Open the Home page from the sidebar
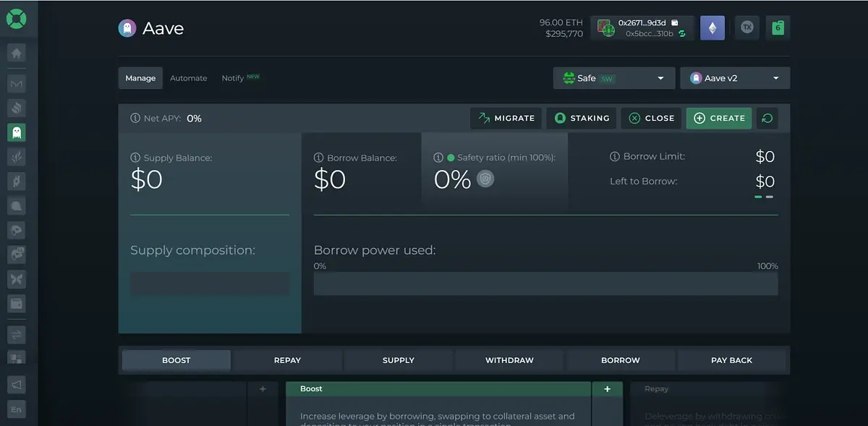 [17, 53]
